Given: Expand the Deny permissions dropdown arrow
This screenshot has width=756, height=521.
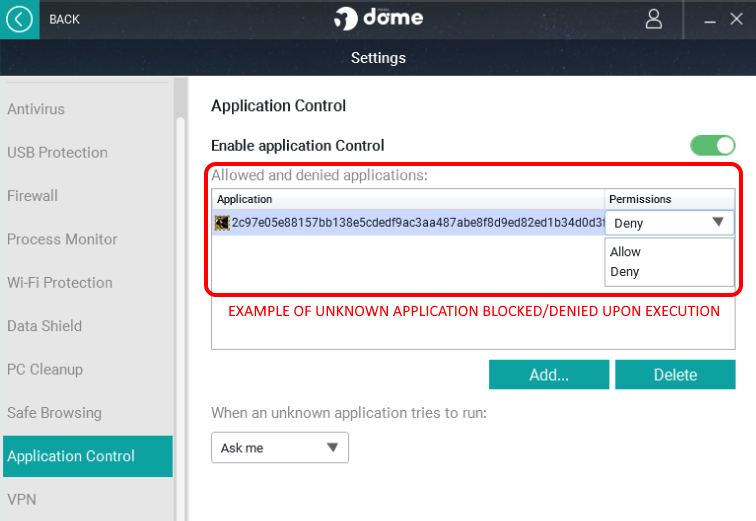Looking at the screenshot, I should point(718,223).
